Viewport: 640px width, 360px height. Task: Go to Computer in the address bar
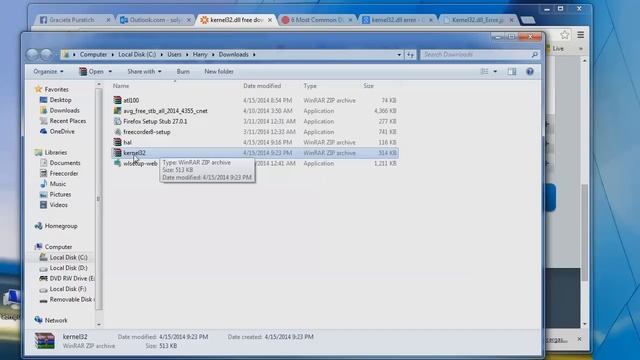pos(93,54)
